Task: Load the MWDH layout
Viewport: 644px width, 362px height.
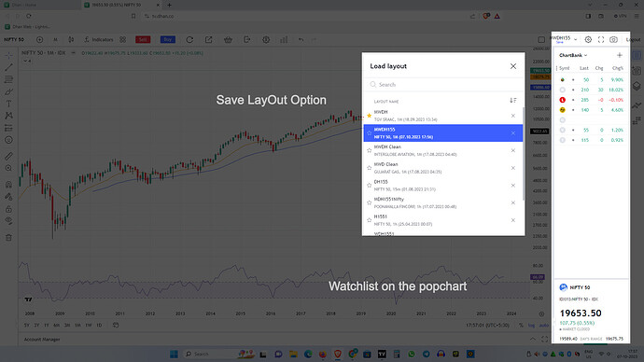Action: point(442,116)
